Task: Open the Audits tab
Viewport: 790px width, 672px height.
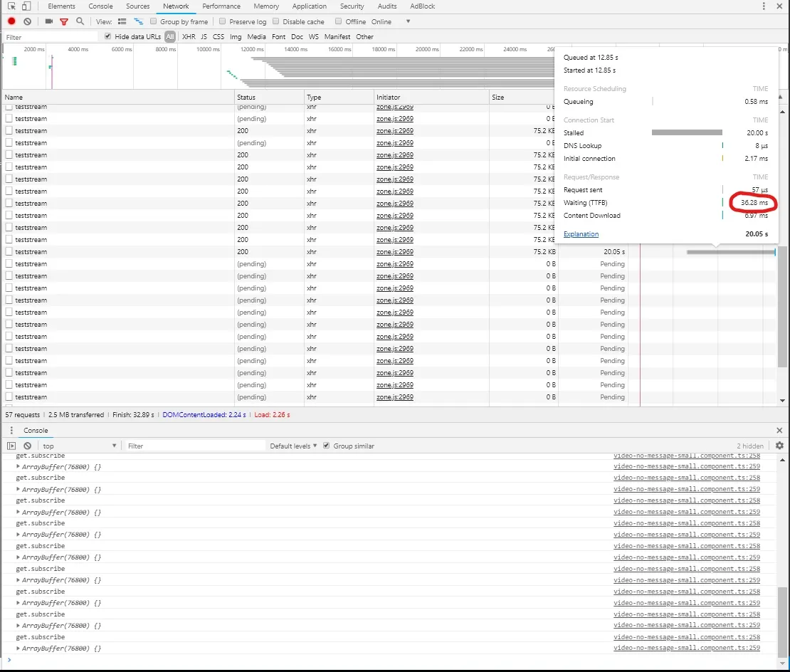Action: (387, 6)
